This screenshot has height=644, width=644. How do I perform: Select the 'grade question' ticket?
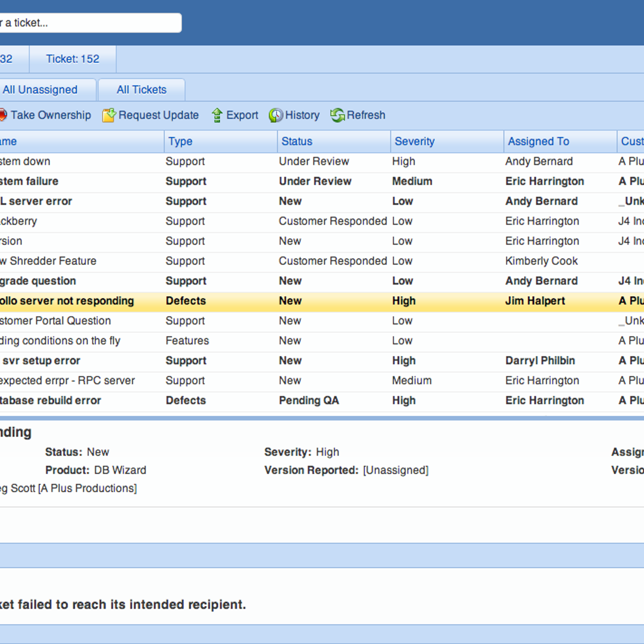(38, 281)
